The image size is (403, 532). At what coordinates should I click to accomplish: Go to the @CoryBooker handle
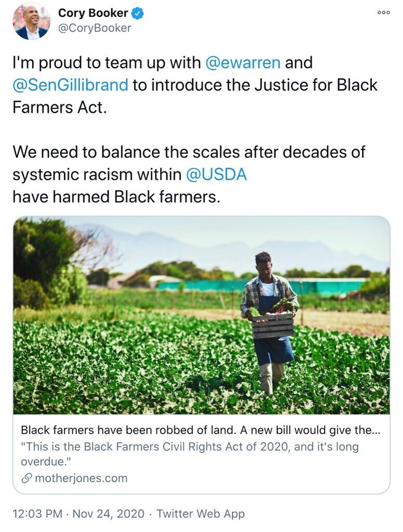pos(95,28)
